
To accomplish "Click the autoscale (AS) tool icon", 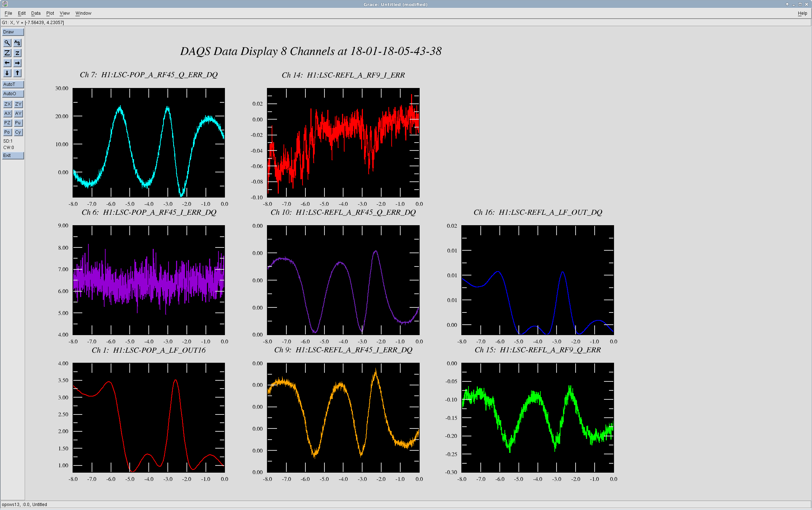I will tap(17, 43).
